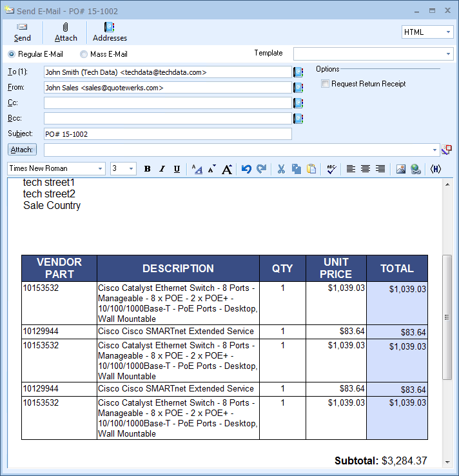Click the message body vertical scrollbar
Viewport: 459px width, 476px height.
[x=447, y=317]
